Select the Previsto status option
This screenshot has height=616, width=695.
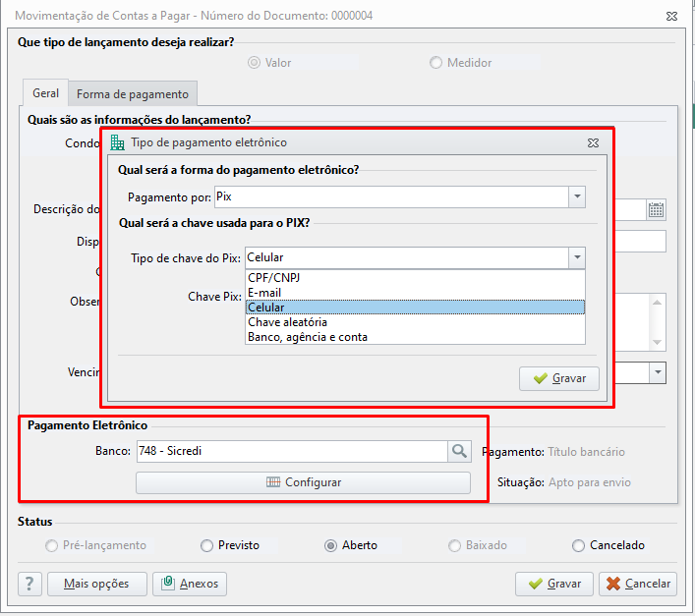tap(230, 545)
